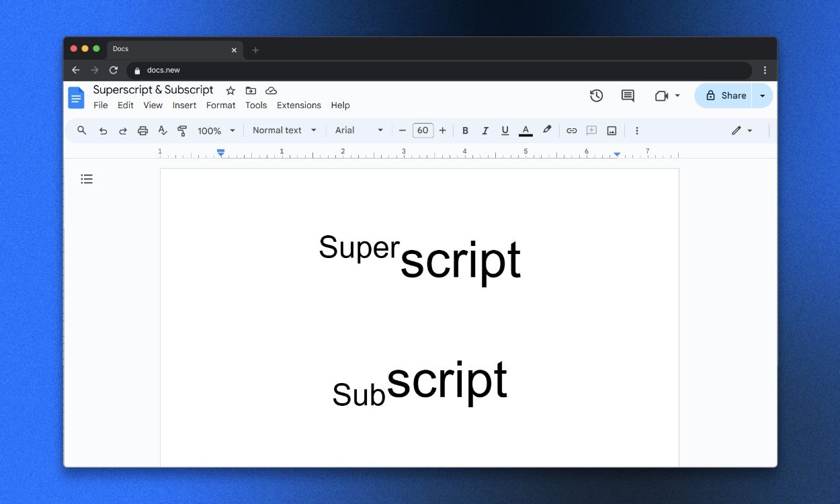Star the Superscript & Subscript document
Viewport: 840px width, 504px height.
230,91
